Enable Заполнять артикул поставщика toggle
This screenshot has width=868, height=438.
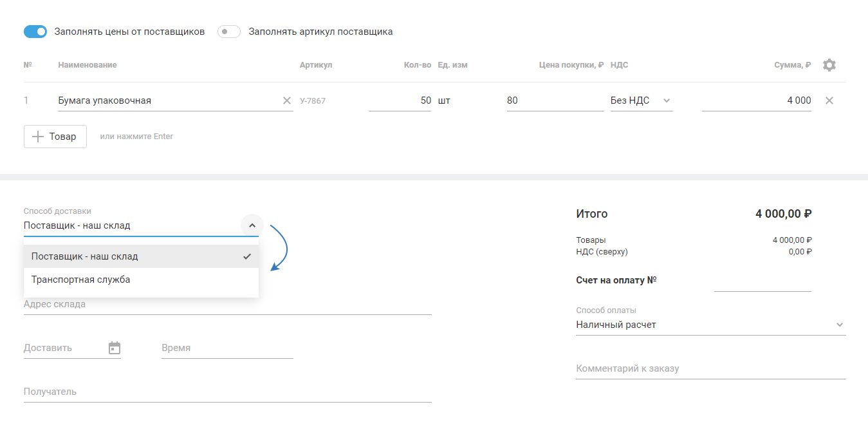pos(228,32)
